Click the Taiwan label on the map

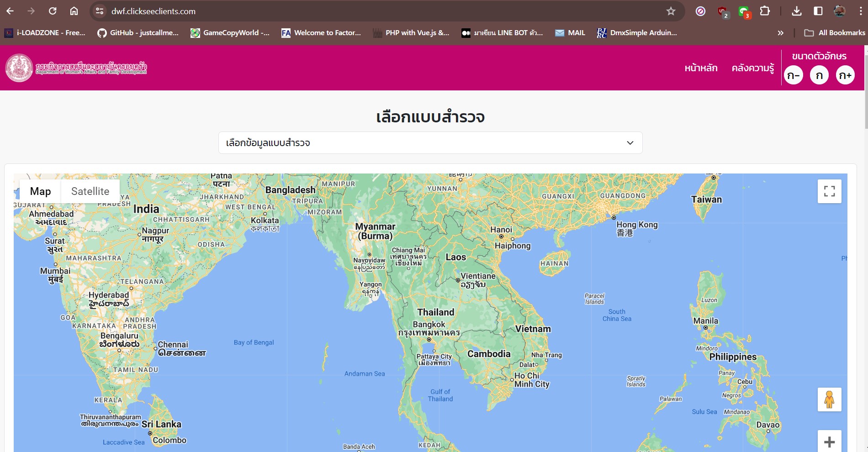pos(706,200)
